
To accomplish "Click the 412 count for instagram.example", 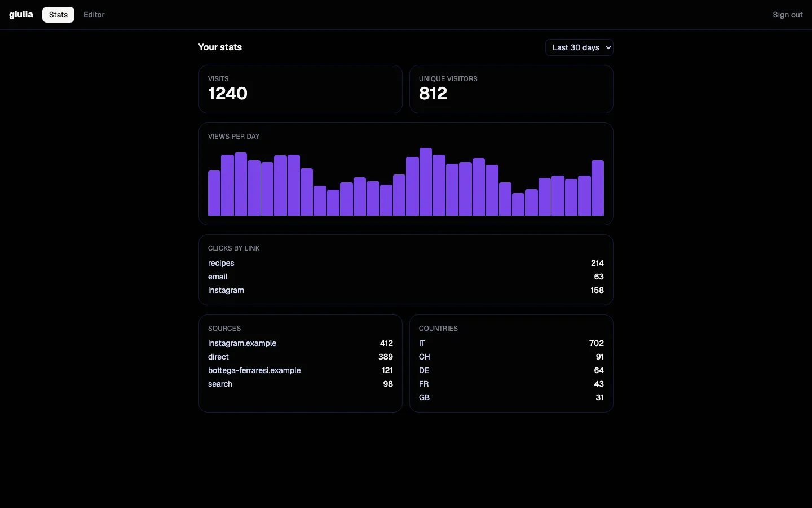I will pyautogui.click(x=386, y=343).
